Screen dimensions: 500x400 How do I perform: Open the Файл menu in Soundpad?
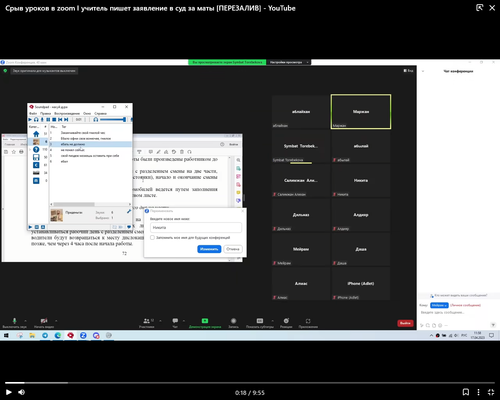click(33, 113)
